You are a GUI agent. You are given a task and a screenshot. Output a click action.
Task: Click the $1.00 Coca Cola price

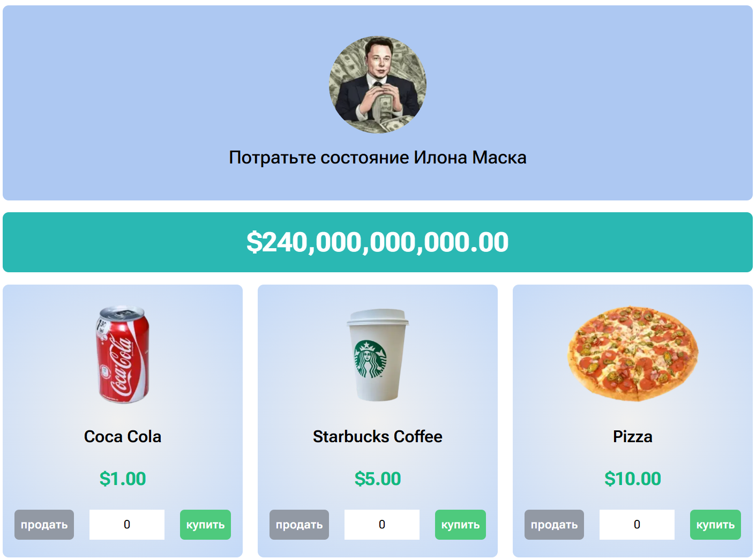[123, 479]
